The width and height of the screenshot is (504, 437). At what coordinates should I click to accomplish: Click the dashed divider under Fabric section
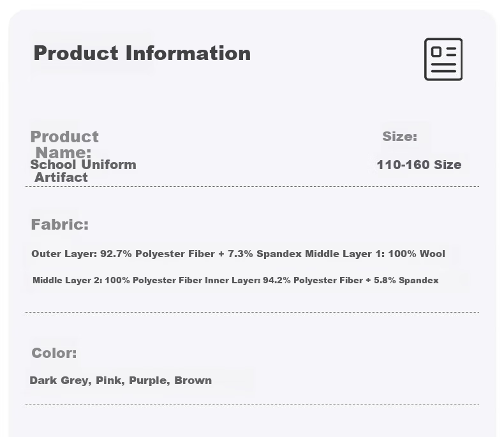tap(253, 312)
